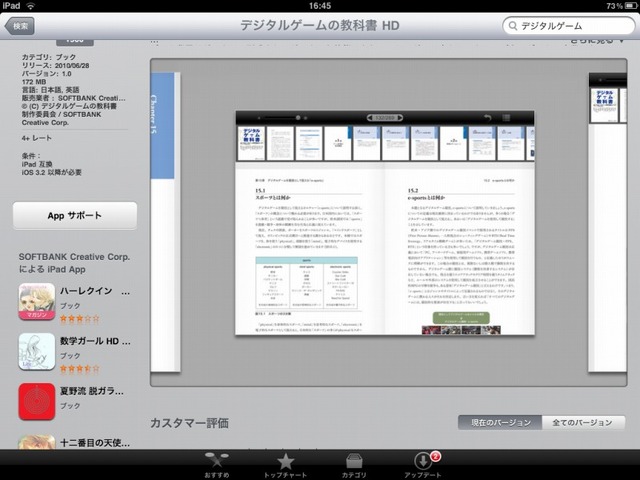Open 数学ガール HD app icon
Screen dimensions: 640x480
point(37,352)
